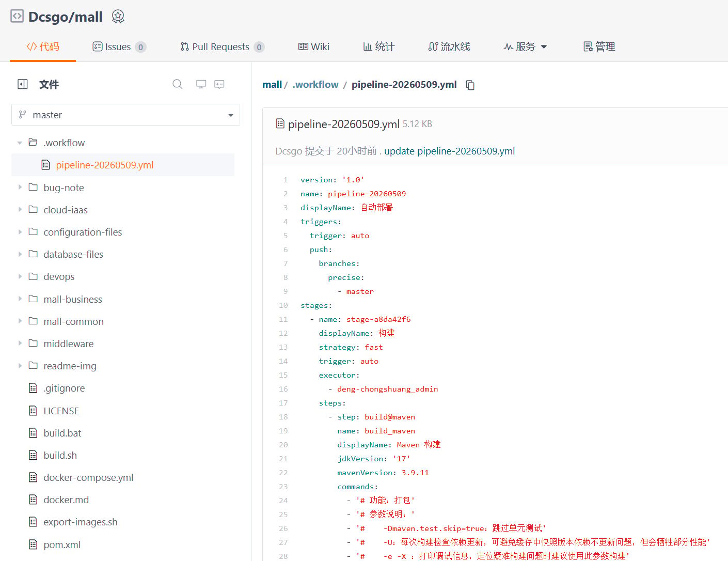Click the file icon beside export-images.sh
Viewport: 728px width, 561px height.
coord(33,522)
